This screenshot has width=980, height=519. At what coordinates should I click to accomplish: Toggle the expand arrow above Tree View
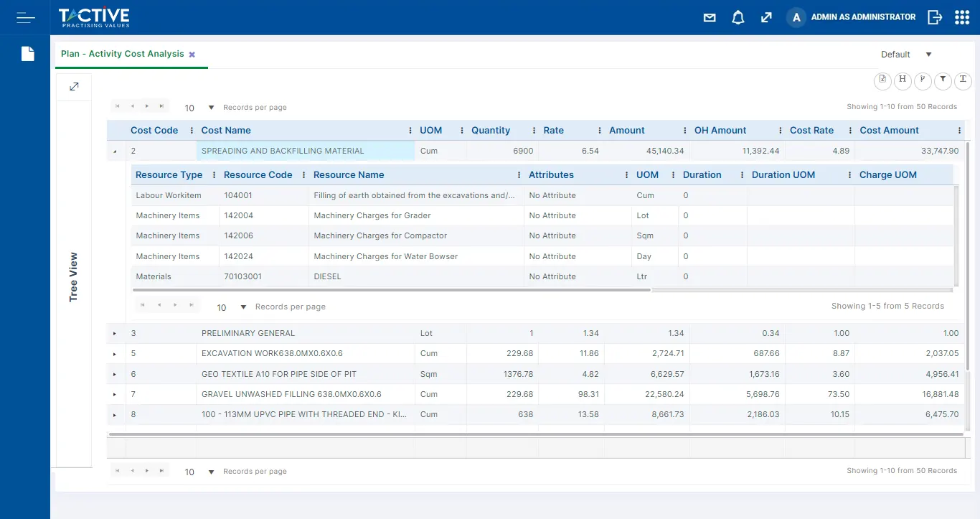(x=74, y=87)
